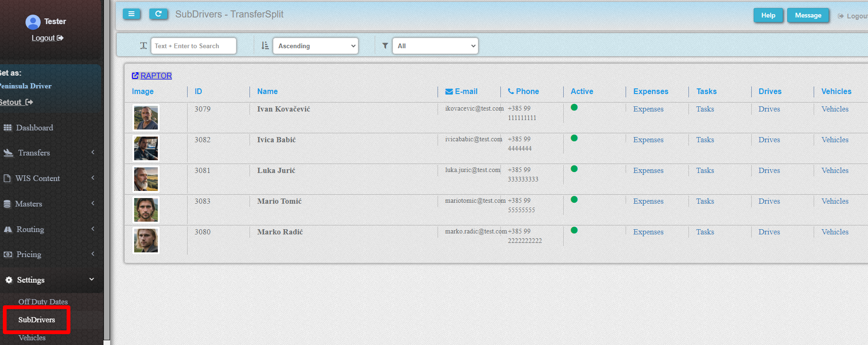Click the RAPTOR external link icon
This screenshot has width=868, height=345.
(x=135, y=76)
